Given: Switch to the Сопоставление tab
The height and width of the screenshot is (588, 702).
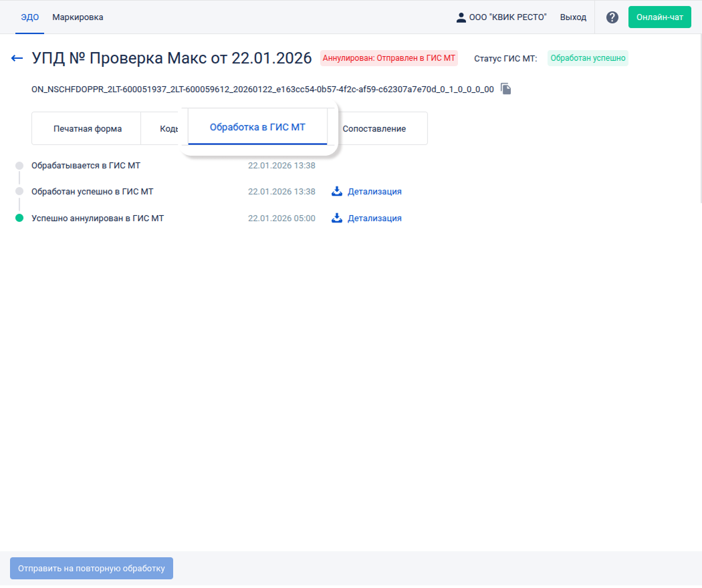Looking at the screenshot, I should click(x=374, y=128).
